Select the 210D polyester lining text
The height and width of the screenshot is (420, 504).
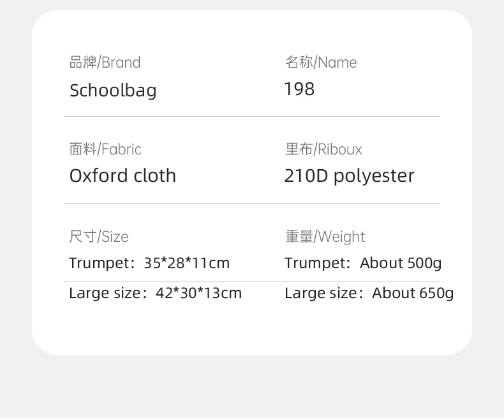click(349, 176)
